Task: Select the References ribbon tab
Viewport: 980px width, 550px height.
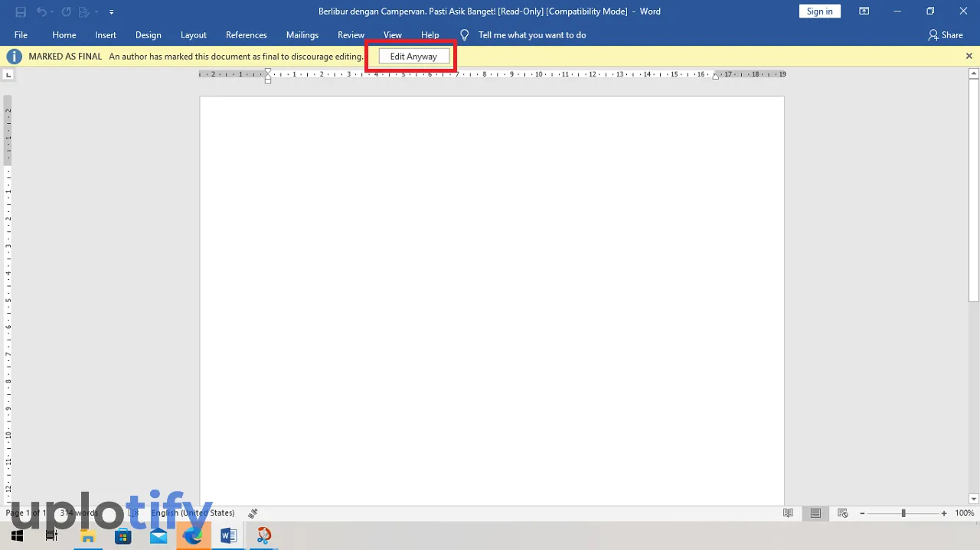Action: point(247,35)
